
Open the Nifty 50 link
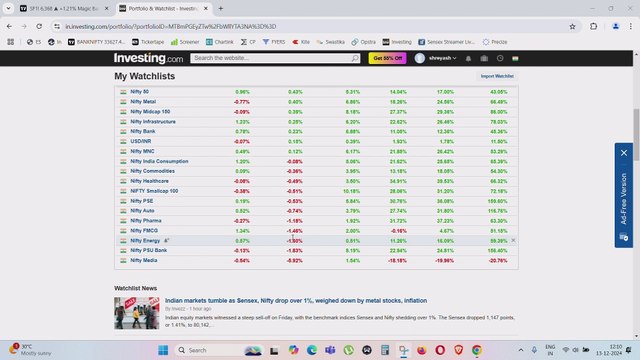pos(140,92)
